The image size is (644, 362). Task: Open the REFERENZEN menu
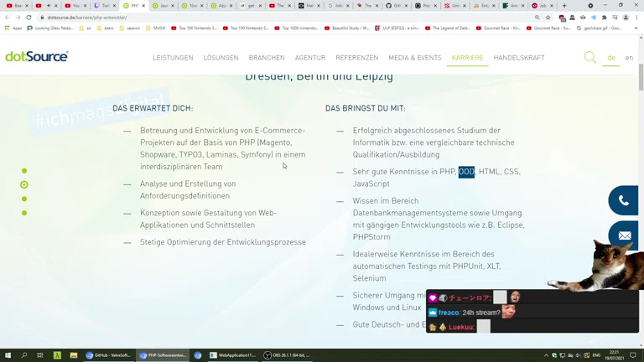[x=357, y=58]
